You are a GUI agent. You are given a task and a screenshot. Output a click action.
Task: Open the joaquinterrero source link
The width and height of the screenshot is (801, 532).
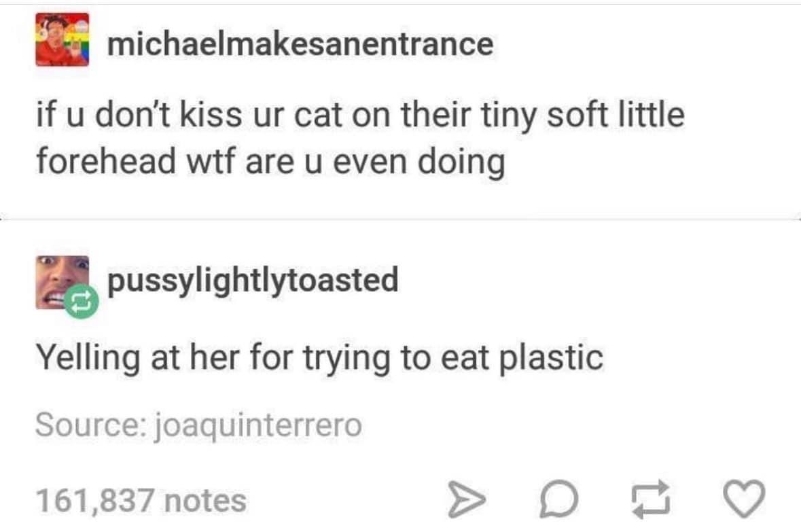pyautogui.click(x=258, y=426)
